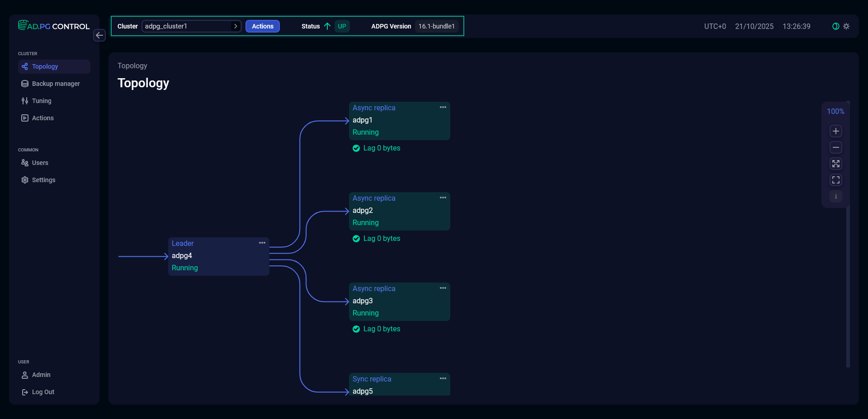Select the adpg3 async replica node

pos(399,301)
